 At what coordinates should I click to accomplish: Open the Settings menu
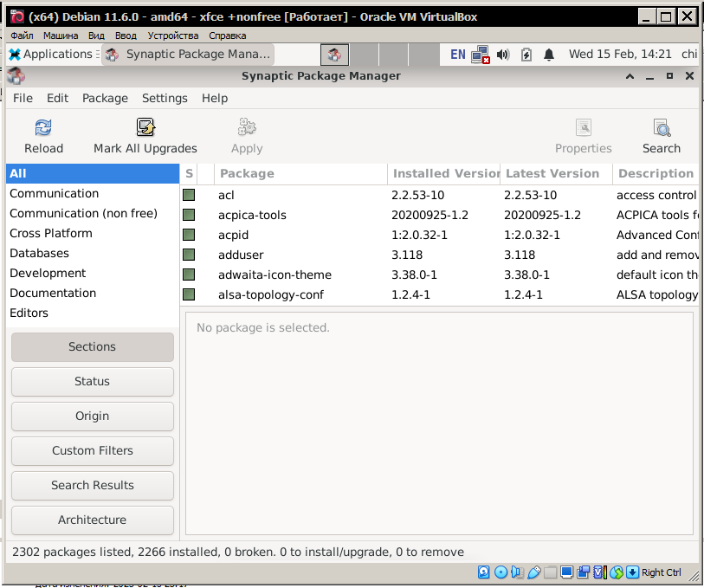tap(165, 98)
